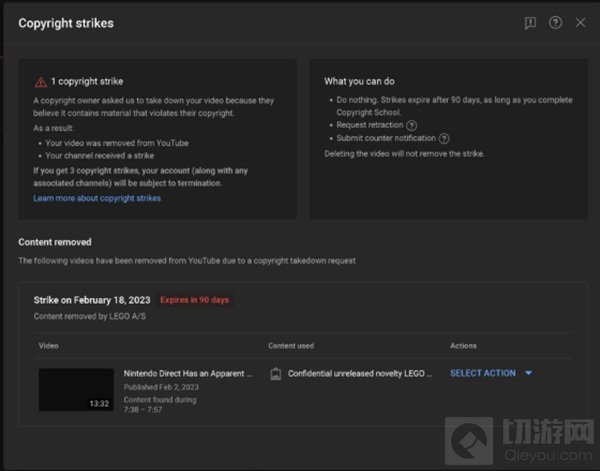
Task: Close the Copyright strikes dialog
Action: (x=581, y=23)
